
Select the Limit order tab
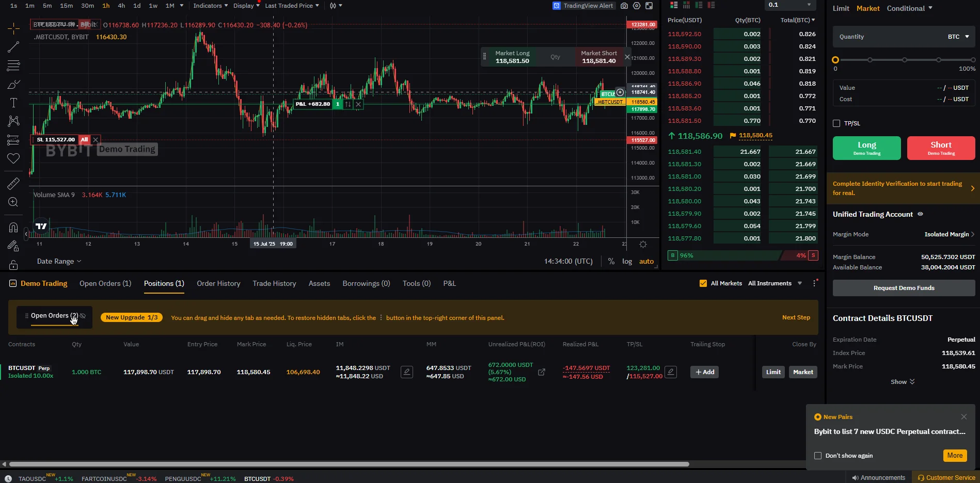click(841, 8)
